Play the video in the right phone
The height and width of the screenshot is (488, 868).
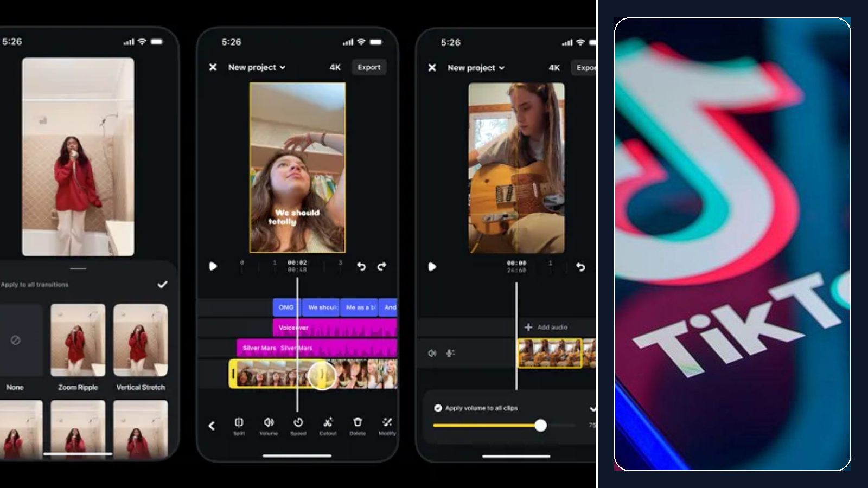tap(432, 267)
